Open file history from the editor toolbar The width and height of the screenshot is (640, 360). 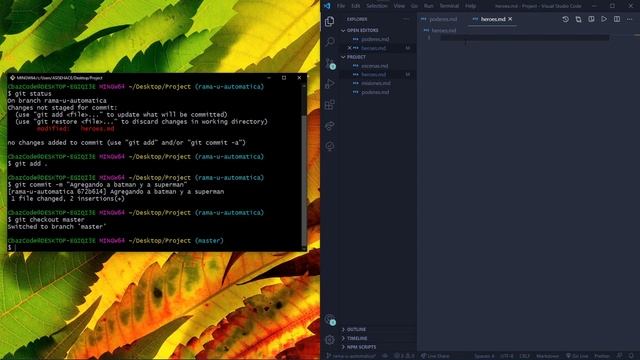coord(565,19)
